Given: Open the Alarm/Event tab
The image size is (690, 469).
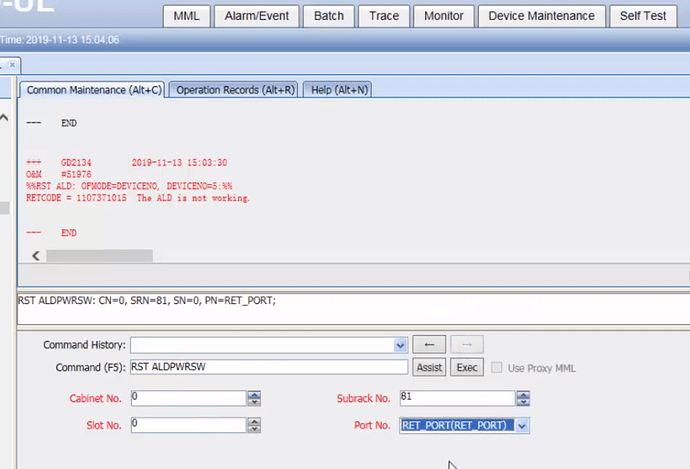Looking at the screenshot, I should [257, 16].
